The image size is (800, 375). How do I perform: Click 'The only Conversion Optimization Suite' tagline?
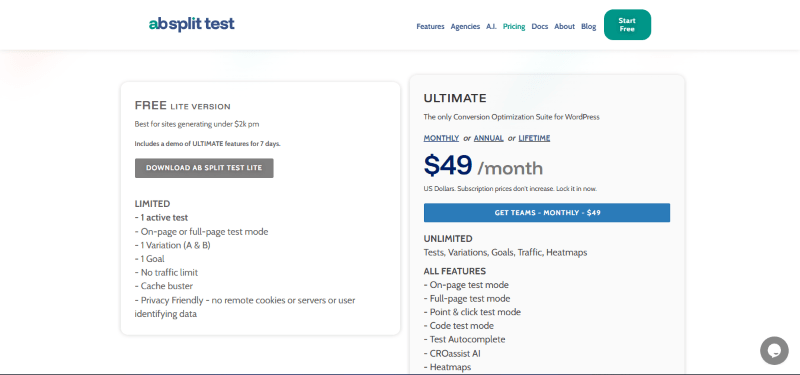(511, 117)
